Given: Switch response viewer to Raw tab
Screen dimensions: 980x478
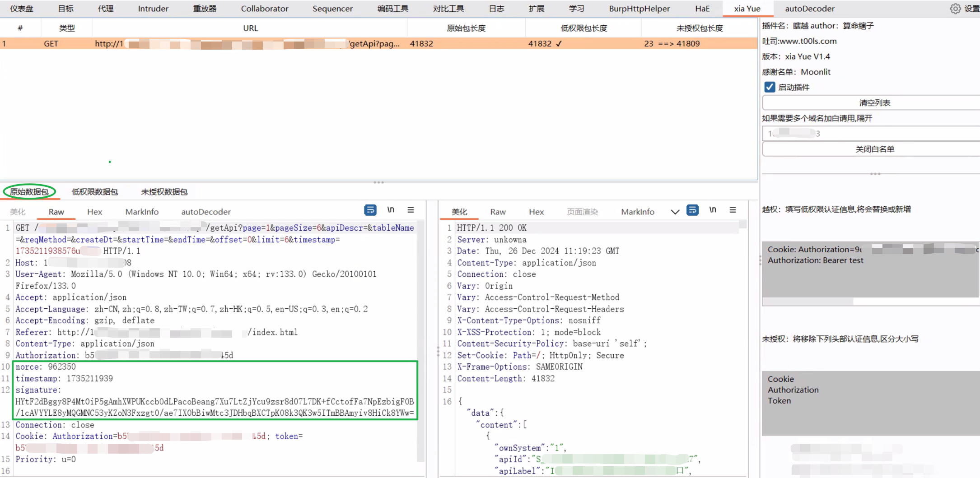Looking at the screenshot, I should (498, 212).
